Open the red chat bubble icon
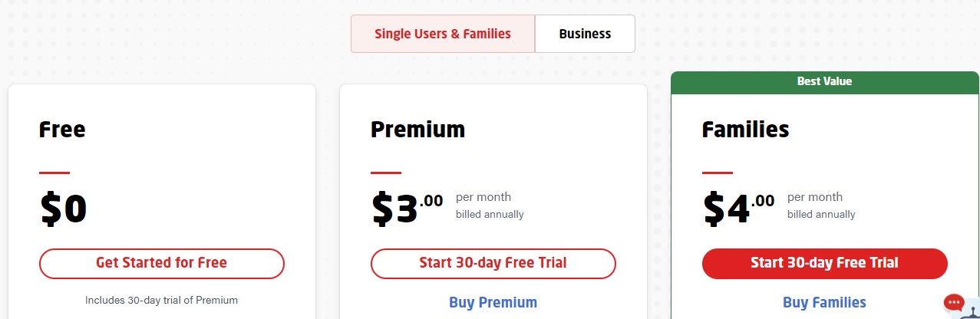Image resolution: width=980 pixels, height=319 pixels. 954,302
